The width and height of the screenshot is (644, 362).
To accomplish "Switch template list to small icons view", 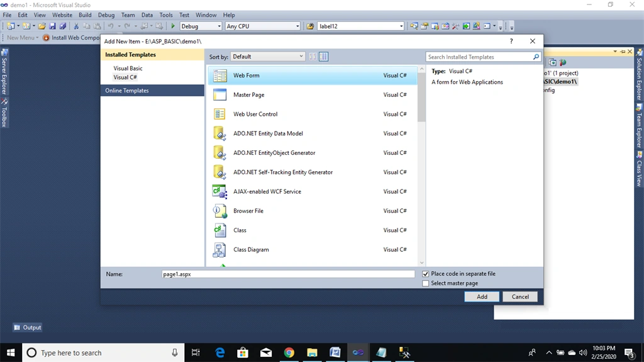I will point(313,57).
